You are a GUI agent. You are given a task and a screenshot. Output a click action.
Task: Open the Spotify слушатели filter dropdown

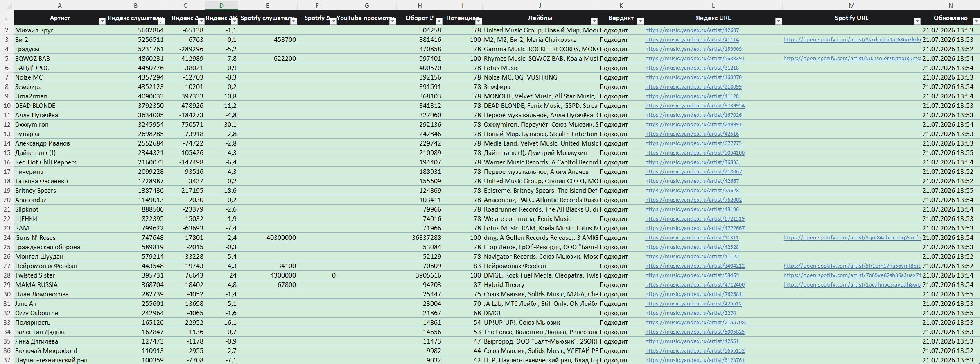294,21
